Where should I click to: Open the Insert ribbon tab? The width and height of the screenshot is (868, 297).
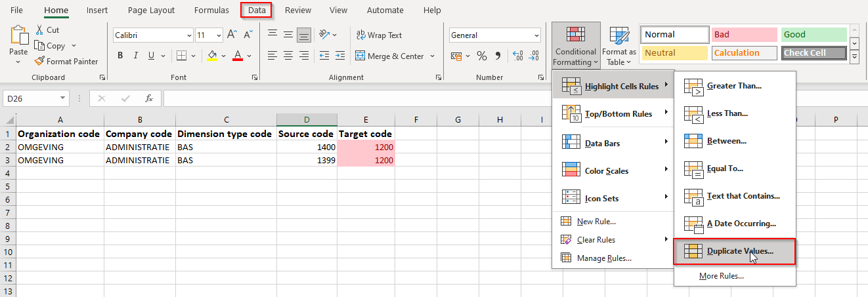click(x=97, y=10)
